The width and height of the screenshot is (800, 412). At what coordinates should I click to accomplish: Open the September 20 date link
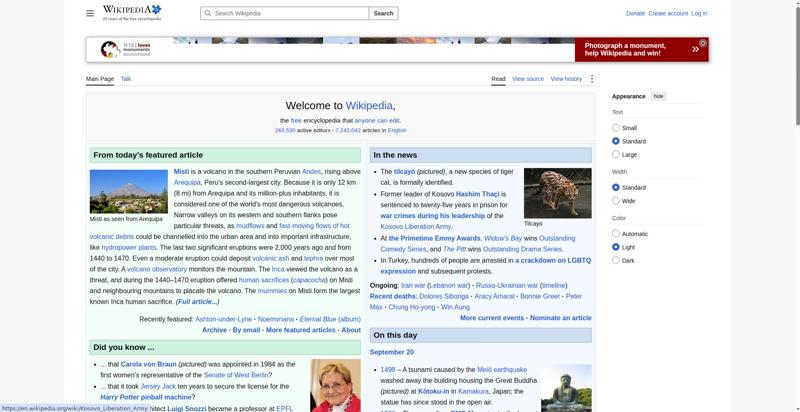point(392,352)
